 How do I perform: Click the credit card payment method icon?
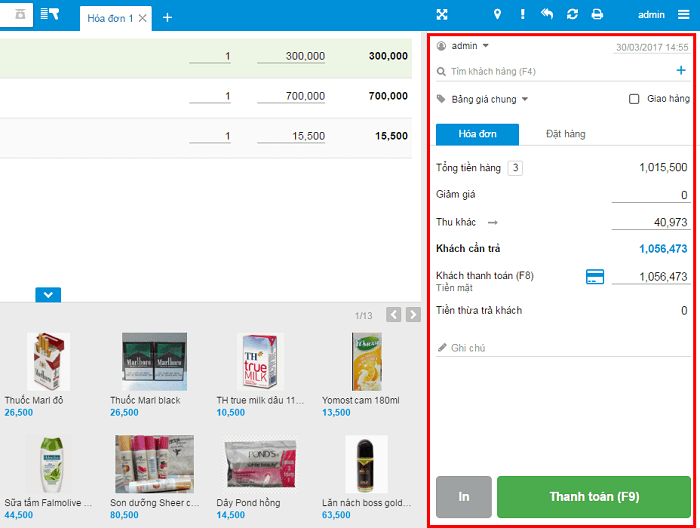(x=595, y=276)
